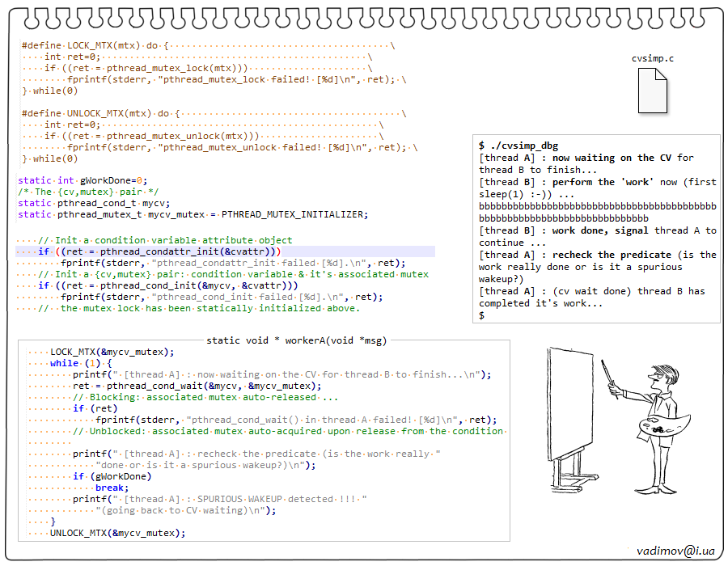Click PTHREAD_MUTEX_INITIALIZER in the code
Viewport: 728px width, 566px height.
(294, 214)
